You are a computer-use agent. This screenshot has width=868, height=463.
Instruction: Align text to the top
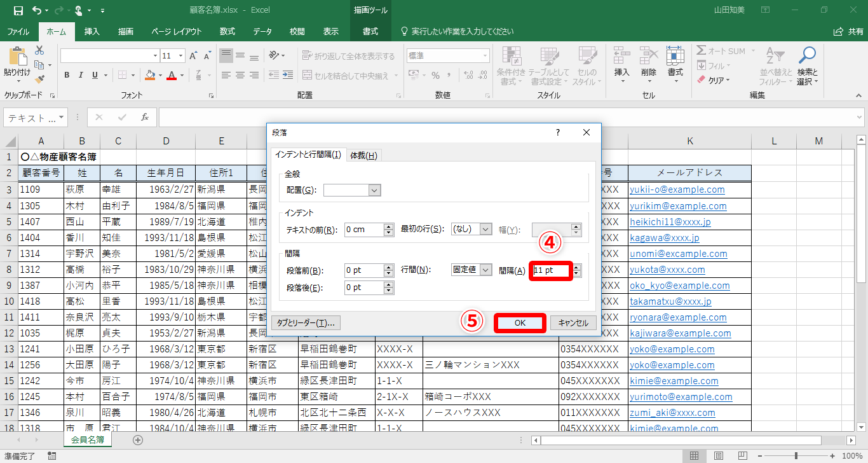[226, 56]
